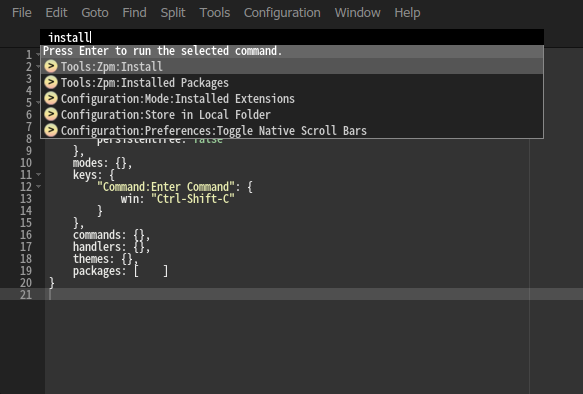Click line number 19 in the gutter

point(26,271)
